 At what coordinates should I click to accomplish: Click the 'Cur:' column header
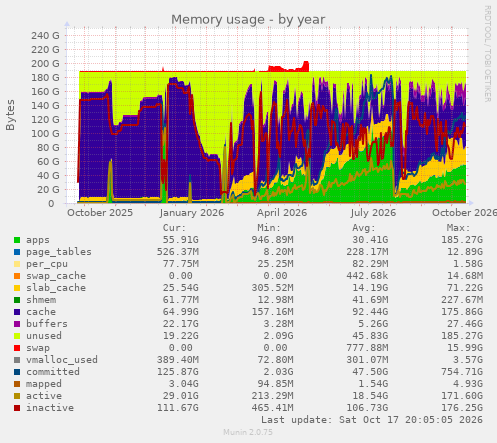174,228
